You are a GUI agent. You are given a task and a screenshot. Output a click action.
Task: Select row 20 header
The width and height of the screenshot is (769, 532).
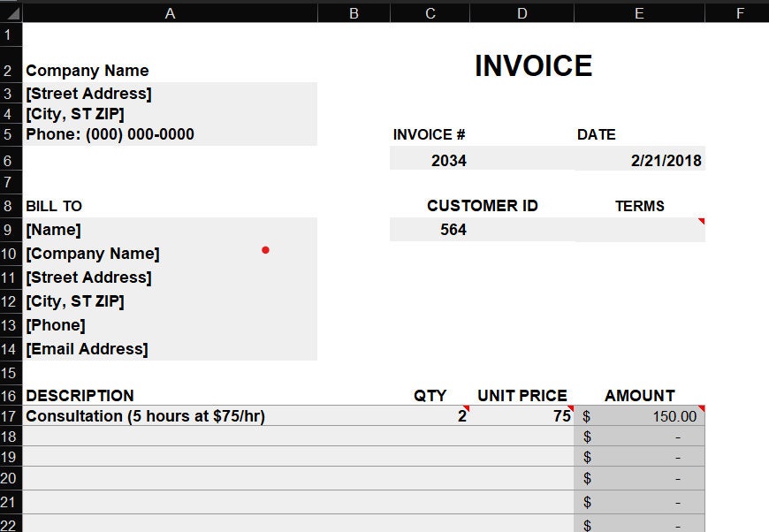[x=11, y=478]
